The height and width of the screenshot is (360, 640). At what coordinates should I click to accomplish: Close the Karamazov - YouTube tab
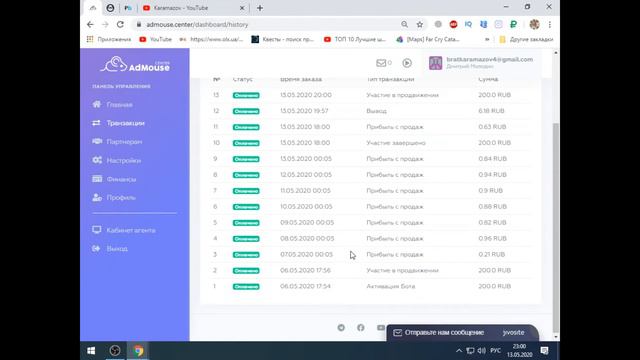coord(242,8)
